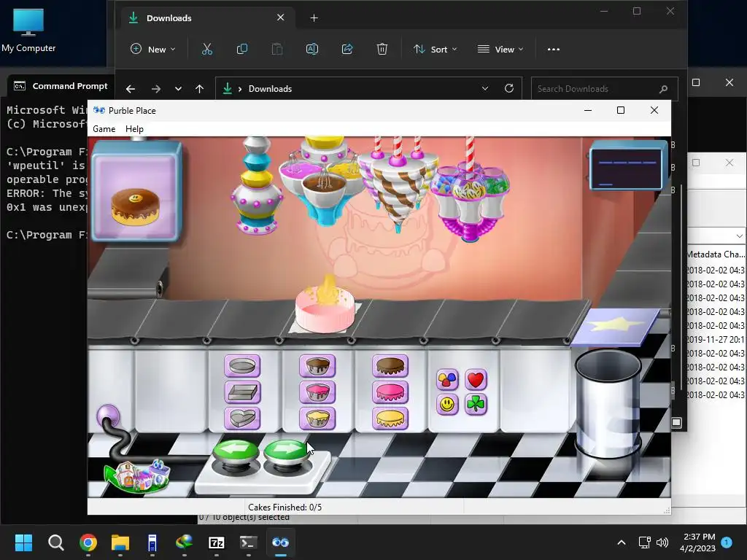Add the red heart decoration
747x560 pixels.
click(x=476, y=379)
